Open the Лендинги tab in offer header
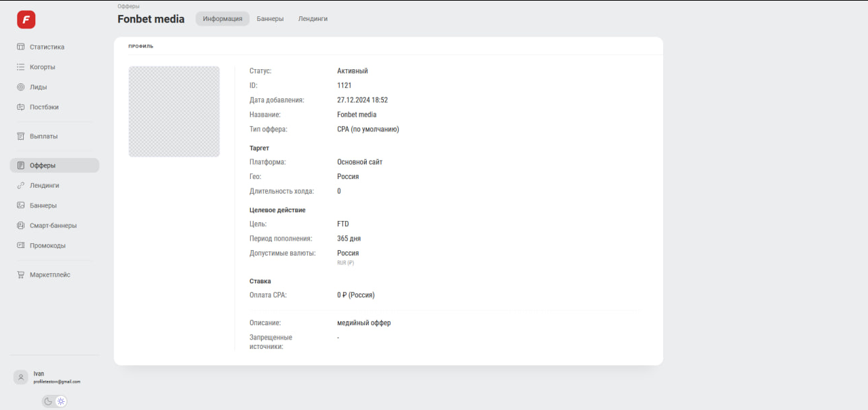This screenshot has height=410, width=868. tap(313, 19)
